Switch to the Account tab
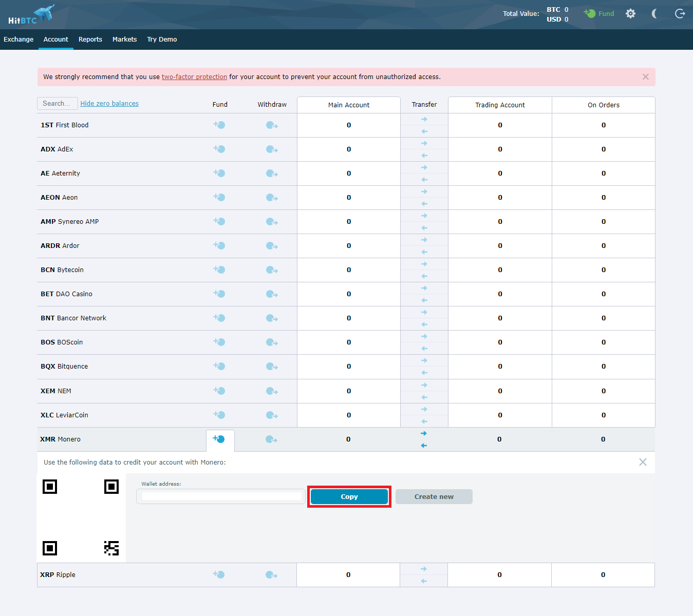The height and width of the screenshot is (616, 693). [56, 40]
